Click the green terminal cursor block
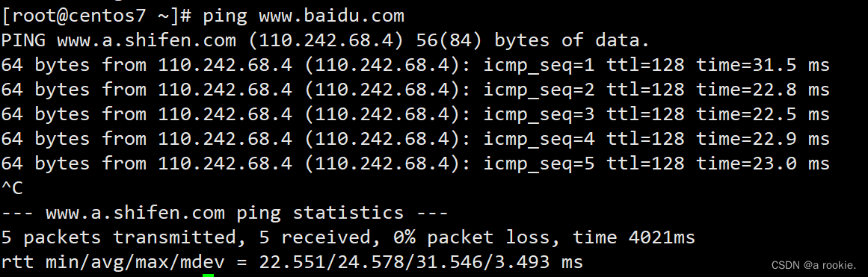This screenshot has width=868, height=277. [x=208, y=275]
